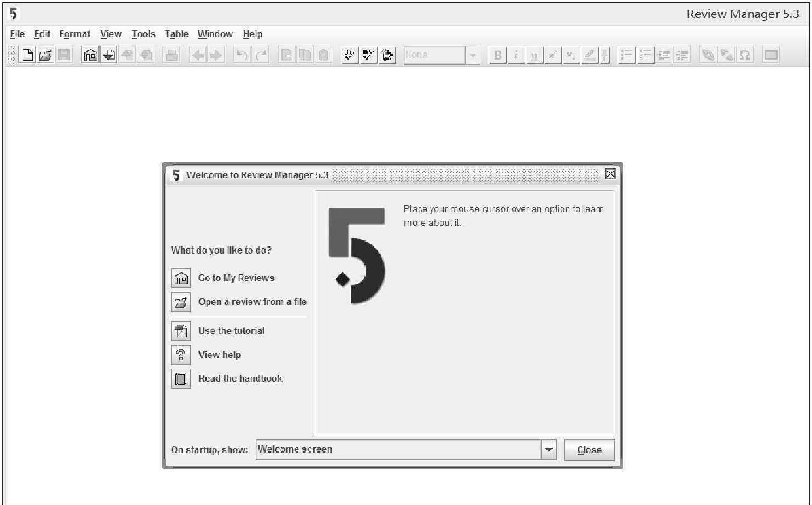
Task: Click the notes page icon beside spell check
Action: (x=387, y=55)
